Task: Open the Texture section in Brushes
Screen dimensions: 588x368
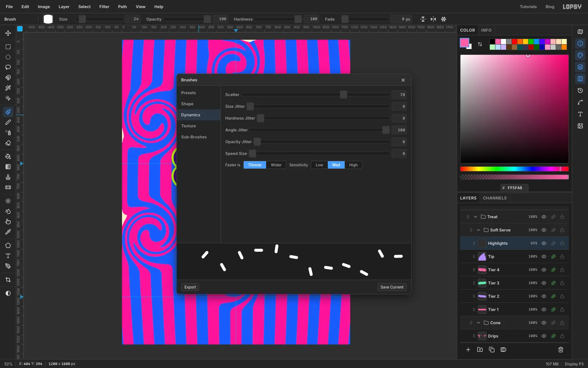Action: click(199, 126)
